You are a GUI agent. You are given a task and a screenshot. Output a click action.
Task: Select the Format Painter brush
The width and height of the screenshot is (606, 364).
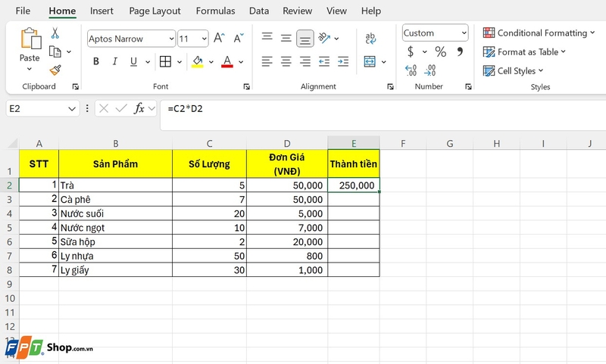(x=55, y=70)
